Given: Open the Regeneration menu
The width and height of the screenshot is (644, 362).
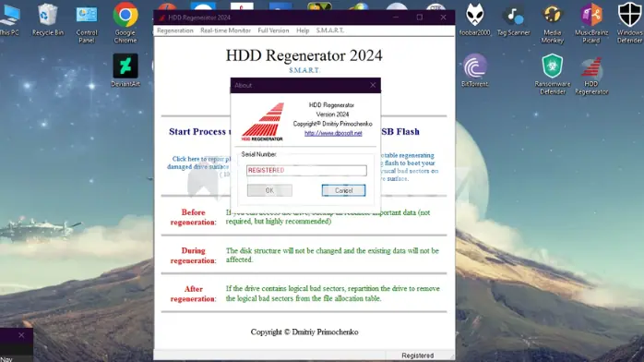Looking at the screenshot, I should pyautogui.click(x=175, y=30).
